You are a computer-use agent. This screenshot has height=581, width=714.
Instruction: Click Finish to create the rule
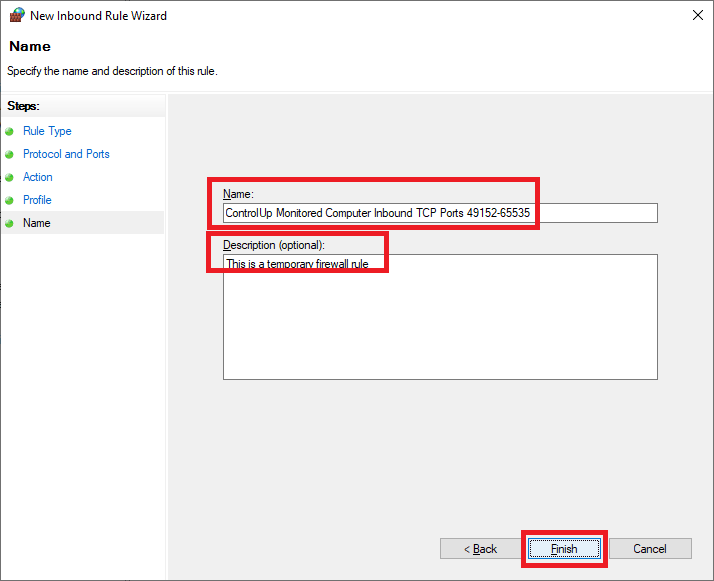coord(564,549)
